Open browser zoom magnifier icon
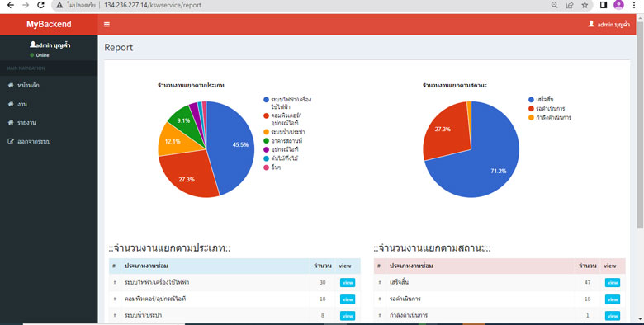644x325 pixels. [x=555, y=5]
